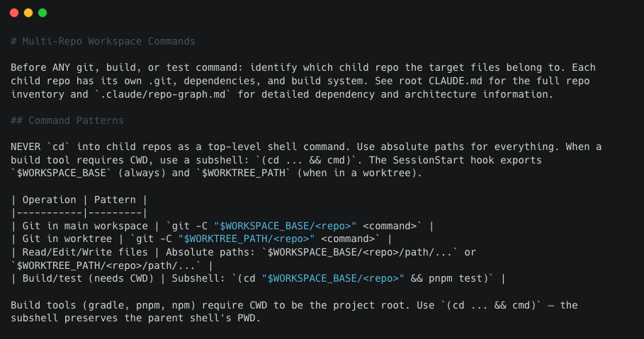
Task: Click the word "NEVER" in the paragraph
Action: [26, 146]
